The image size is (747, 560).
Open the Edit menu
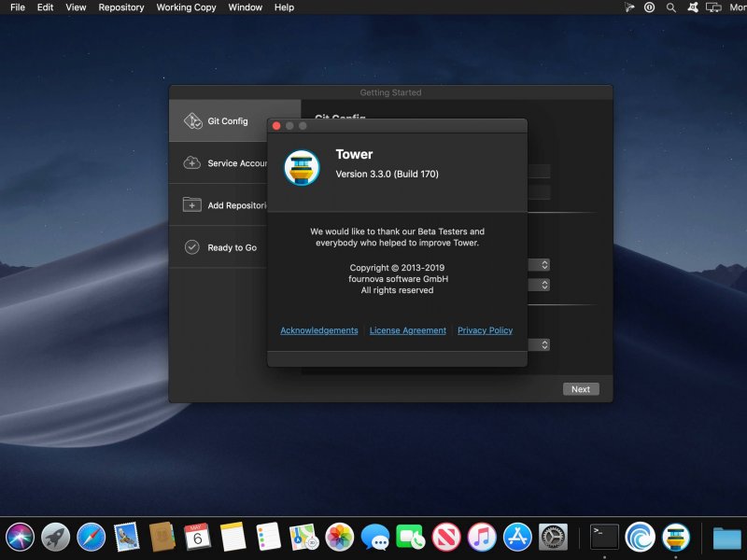point(45,7)
